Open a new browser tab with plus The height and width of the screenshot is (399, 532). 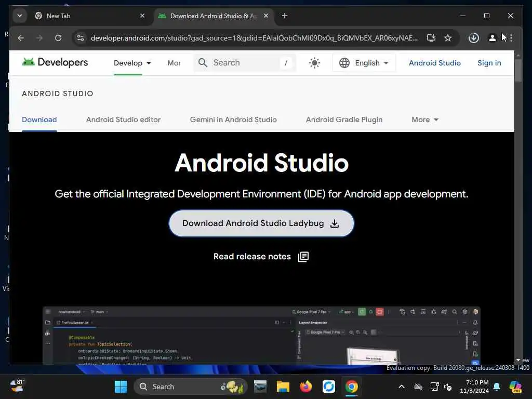(x=284, y=16)
